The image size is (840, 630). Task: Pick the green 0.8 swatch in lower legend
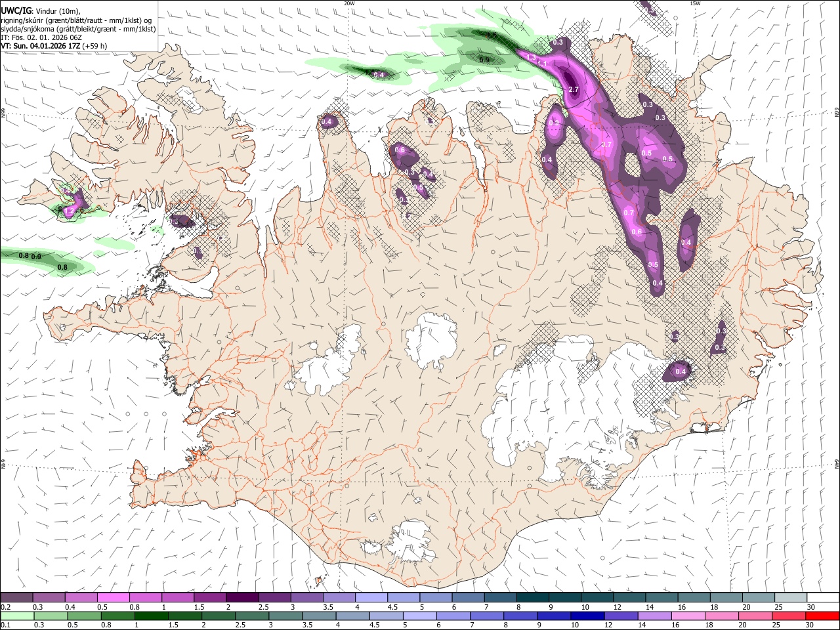[x=117, y=616]
